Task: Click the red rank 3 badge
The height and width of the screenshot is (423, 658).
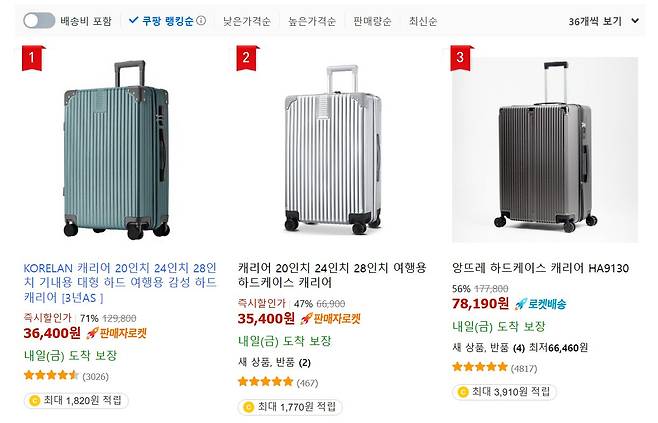Action: (x=460, y=58)
